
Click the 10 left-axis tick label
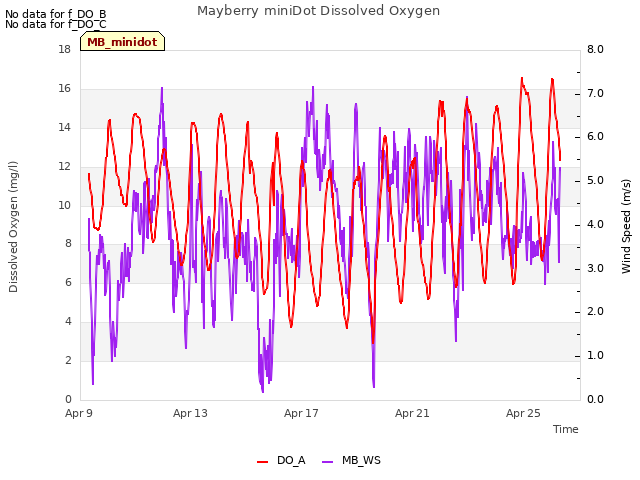pyautogui.click(x=64, y=205)
